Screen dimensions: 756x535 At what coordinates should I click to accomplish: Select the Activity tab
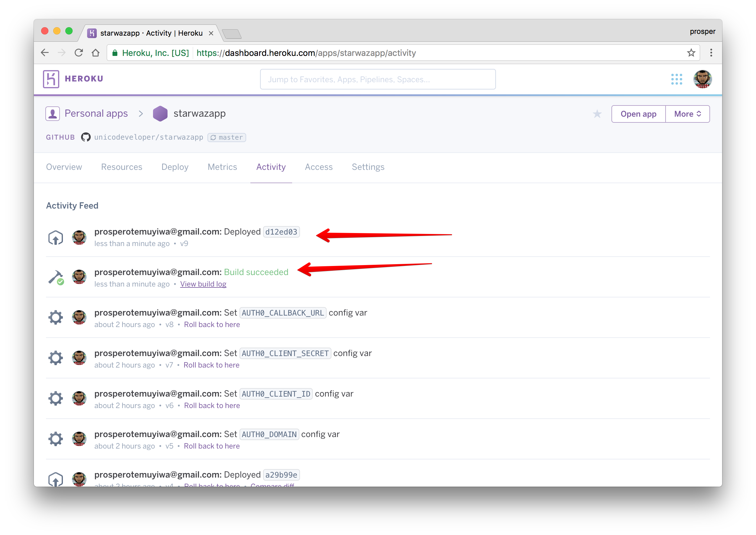271,167
